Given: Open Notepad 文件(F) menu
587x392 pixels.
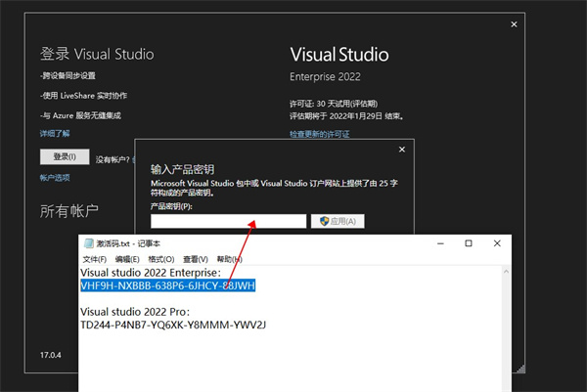Looking at the screenshot, I should (94, 259).
